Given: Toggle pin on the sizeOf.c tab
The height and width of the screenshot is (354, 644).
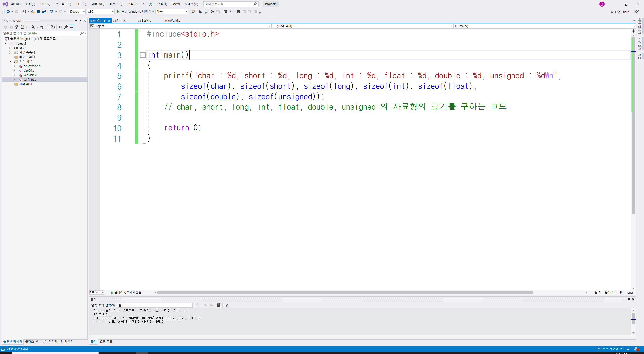Looking at the screenshot, I should (105, 21).
